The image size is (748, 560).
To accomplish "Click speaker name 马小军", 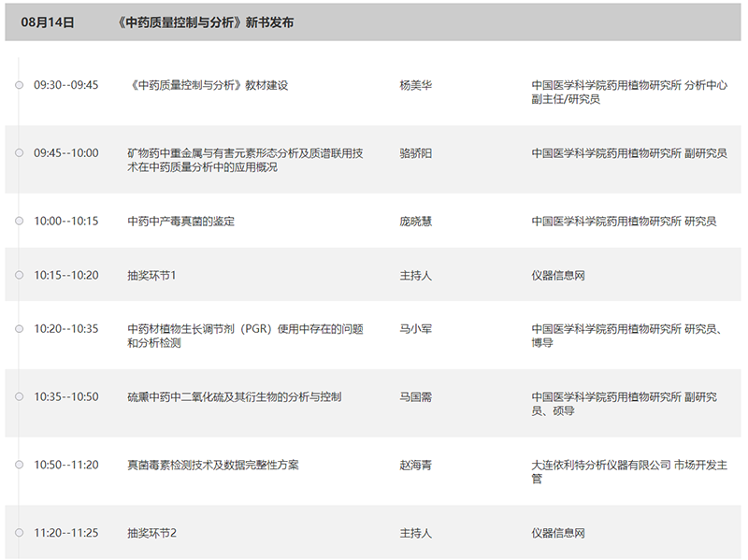I will [x=416, y=329].
